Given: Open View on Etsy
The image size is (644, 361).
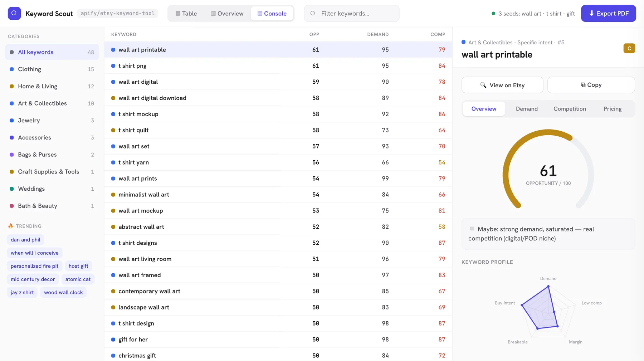Looking at the screenshot, I should coord(502,85).
